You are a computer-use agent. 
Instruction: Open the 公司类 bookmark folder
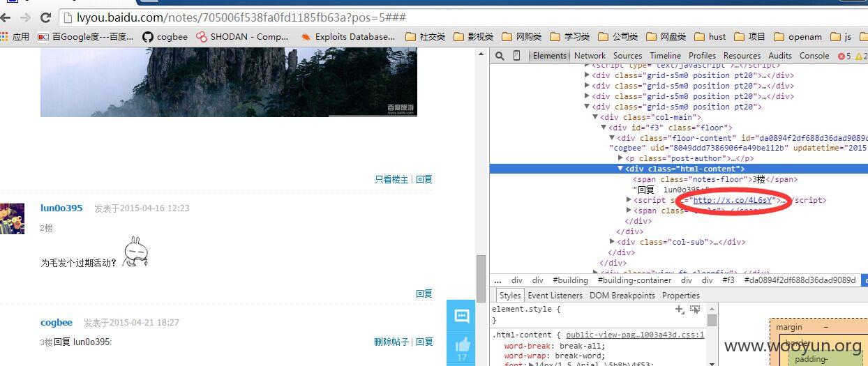[x=618, y=36]
